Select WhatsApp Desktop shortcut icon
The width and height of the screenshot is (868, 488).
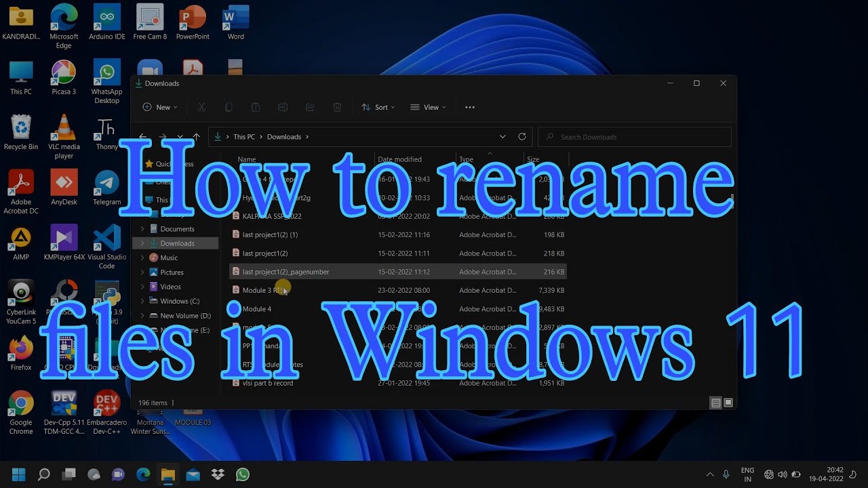pyautogui.click(x=107, y=81)
